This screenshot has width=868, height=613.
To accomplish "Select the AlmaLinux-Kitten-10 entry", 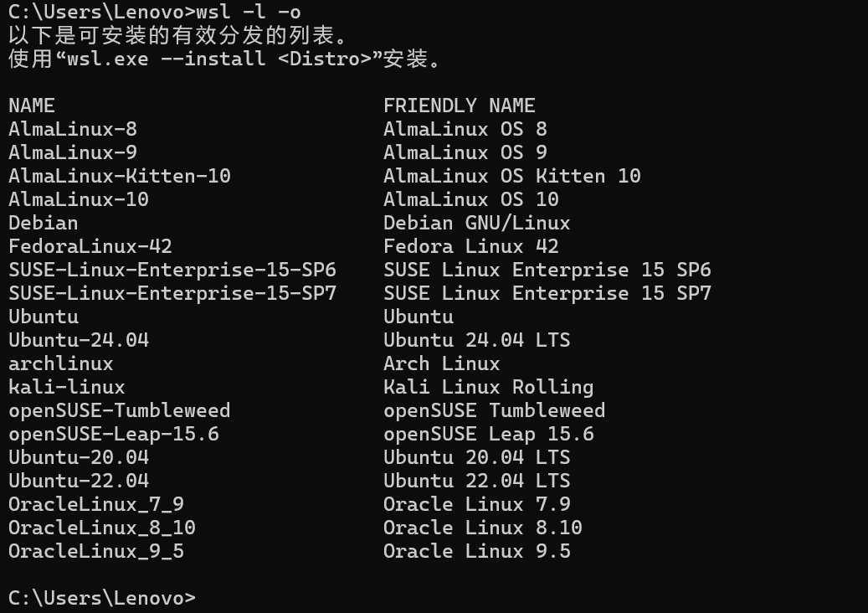I will point(120,176).
